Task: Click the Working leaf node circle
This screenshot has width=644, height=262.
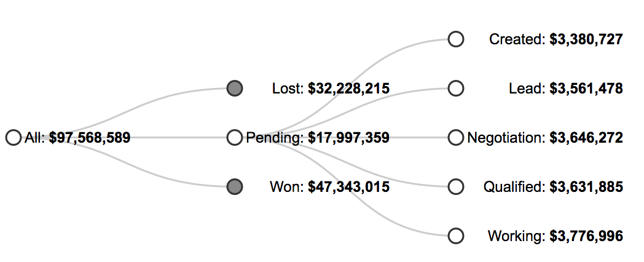Action: 455,236
